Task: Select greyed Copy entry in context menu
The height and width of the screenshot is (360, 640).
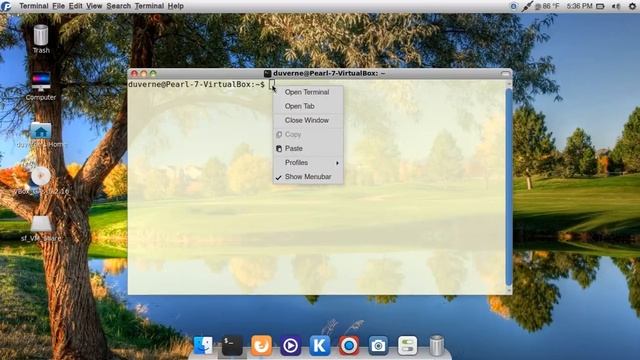Action: (x=308, y=134)
